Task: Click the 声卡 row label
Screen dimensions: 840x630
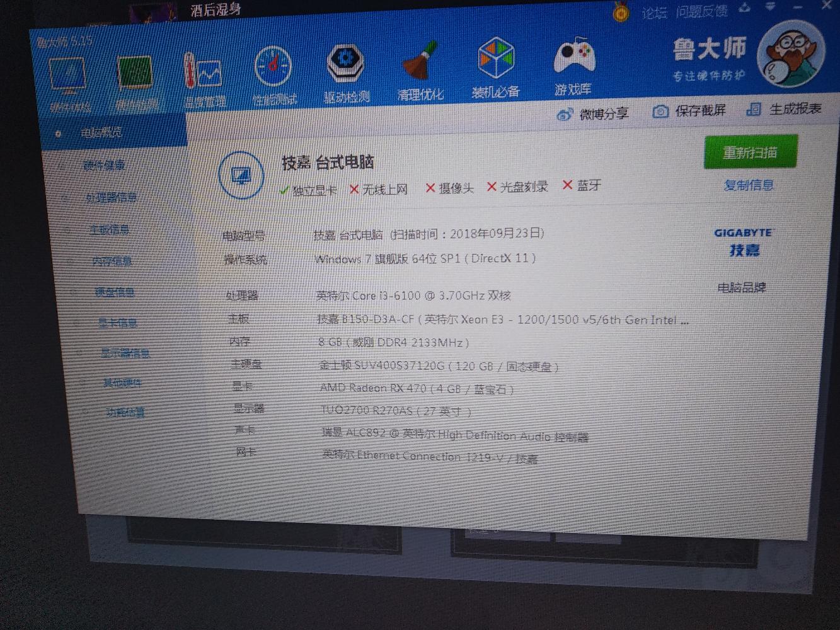Action: [244, 430]
